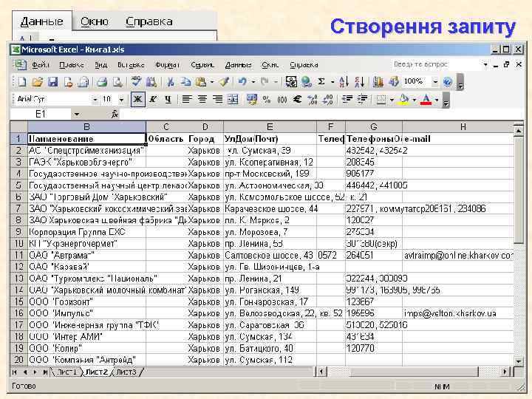Viewport: 532px width, 399px height.
Task: Open the Вставка menu
Action: [131, 64]
